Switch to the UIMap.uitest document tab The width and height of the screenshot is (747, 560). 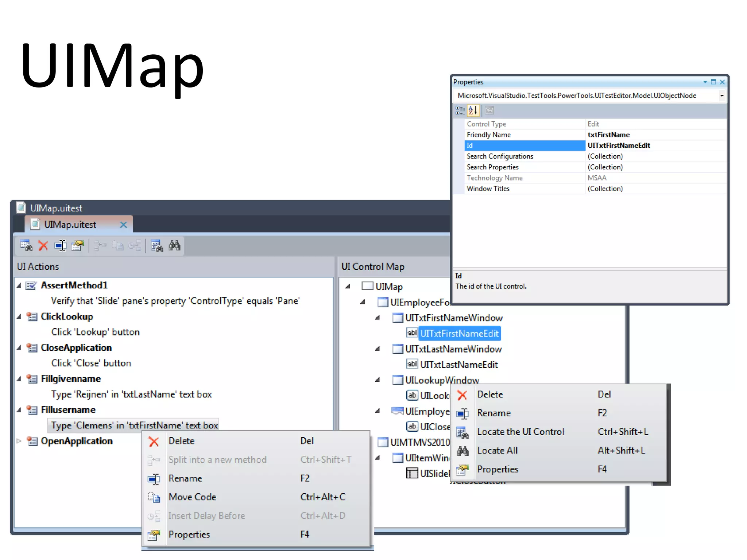pos(70,225)
